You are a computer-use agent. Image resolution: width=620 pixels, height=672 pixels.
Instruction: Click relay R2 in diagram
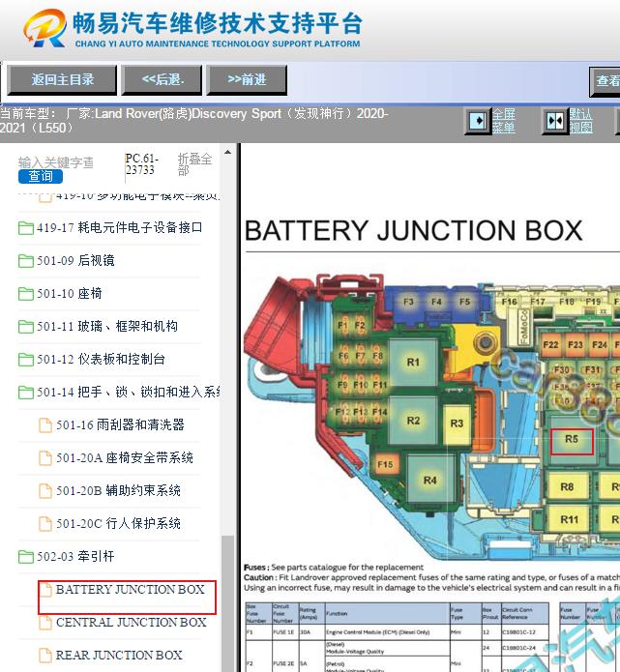pyautogui.click(x=413, y=421)
